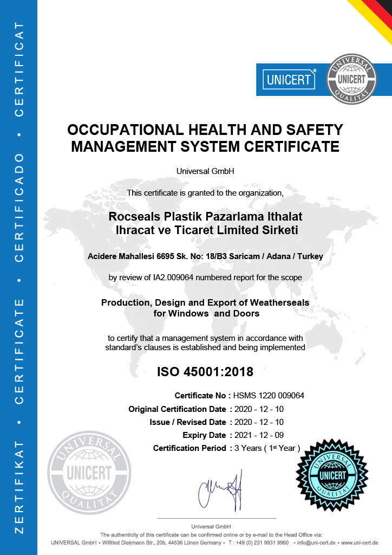392x555 pixels.
Task: Click 'Universal GmbH' under the signature line
Action: [x=211, y=527]
